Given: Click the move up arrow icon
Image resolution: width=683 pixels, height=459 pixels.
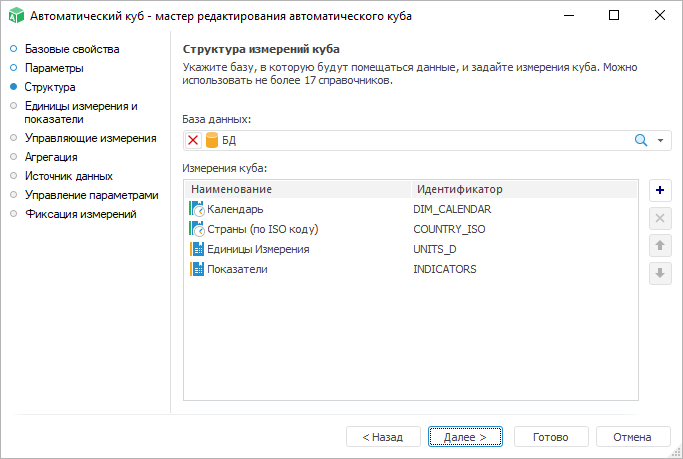Looking at the screenshot, I should (660, 246).
